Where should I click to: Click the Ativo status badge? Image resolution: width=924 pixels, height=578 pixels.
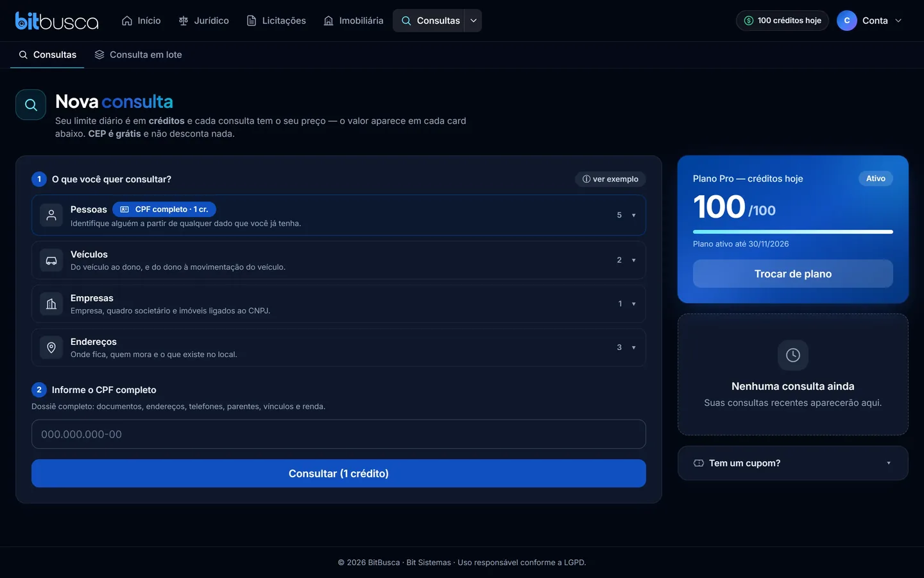pyautogui.click(x=876, y=179)
